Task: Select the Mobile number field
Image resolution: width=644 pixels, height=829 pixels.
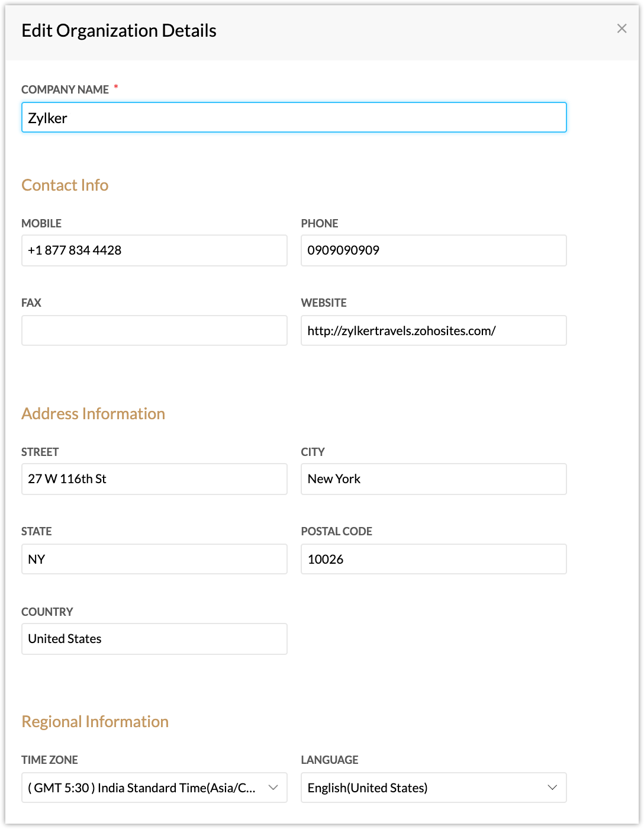Action: (154, 250)
